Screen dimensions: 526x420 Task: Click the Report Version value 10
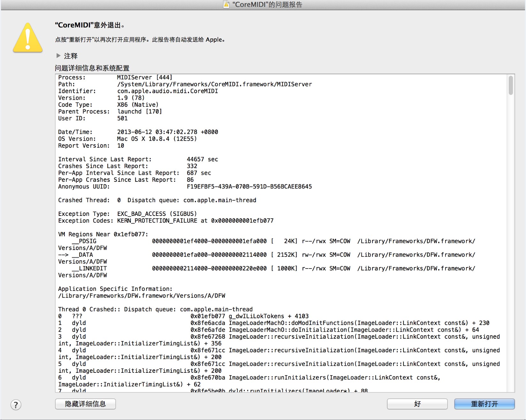[x=121, y=146]
